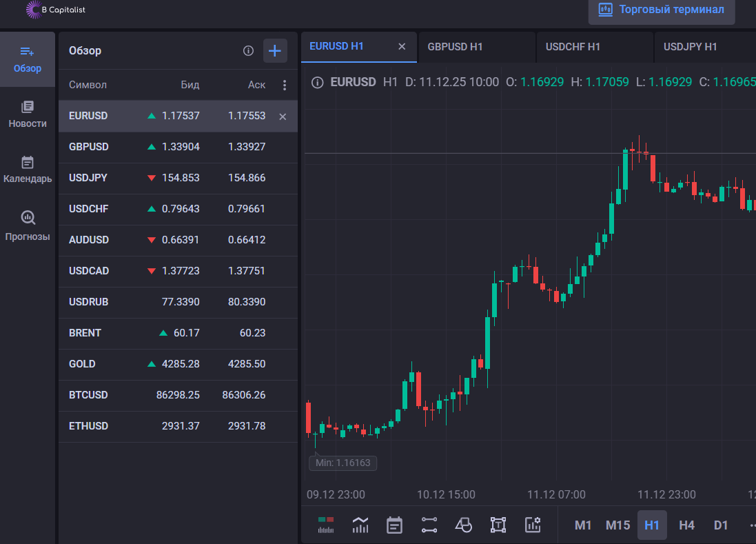The width and height of the screenshot is (756, 544).
Task: Close the EURUSD H1 chart tab
Action: pyautogui.click(x=402, y=47)
